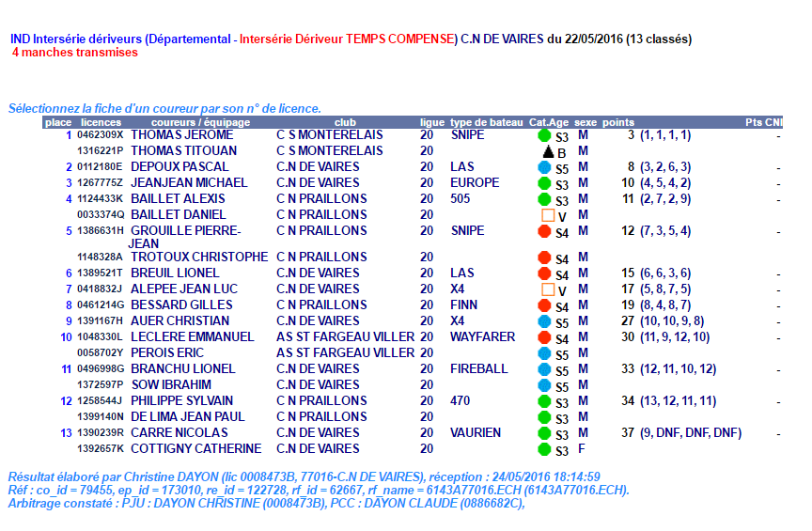The width and height of the screenshot is (812, 531).
Task: Open licence 1386631H of GROUILLE PIERRE-JEAN
Action: coord(101,230)
